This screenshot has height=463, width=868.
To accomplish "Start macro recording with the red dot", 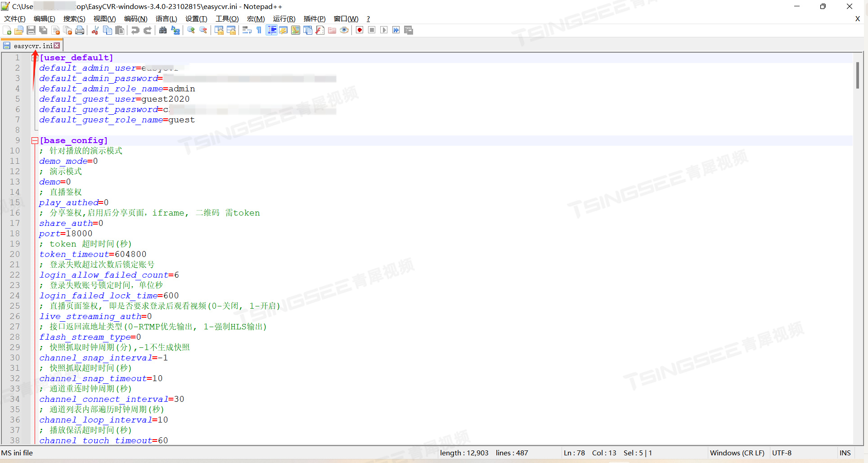I will tap(360, 30).
